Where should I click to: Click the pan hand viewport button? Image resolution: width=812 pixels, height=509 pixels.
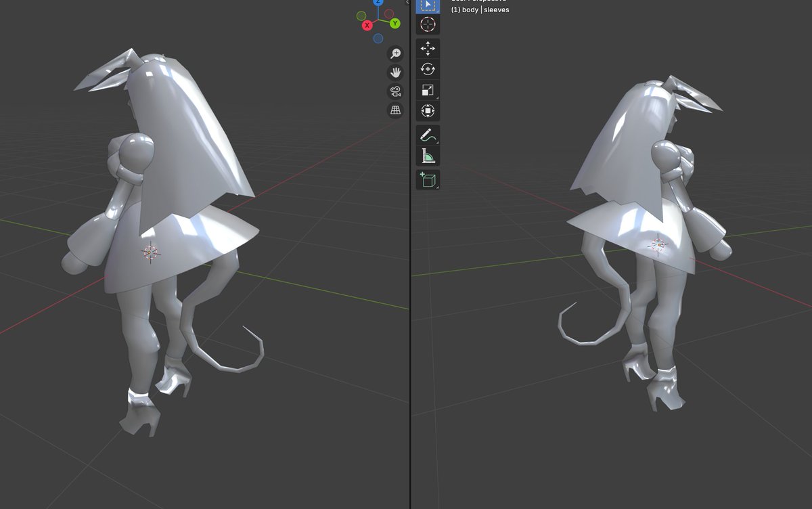click(395, 72)
